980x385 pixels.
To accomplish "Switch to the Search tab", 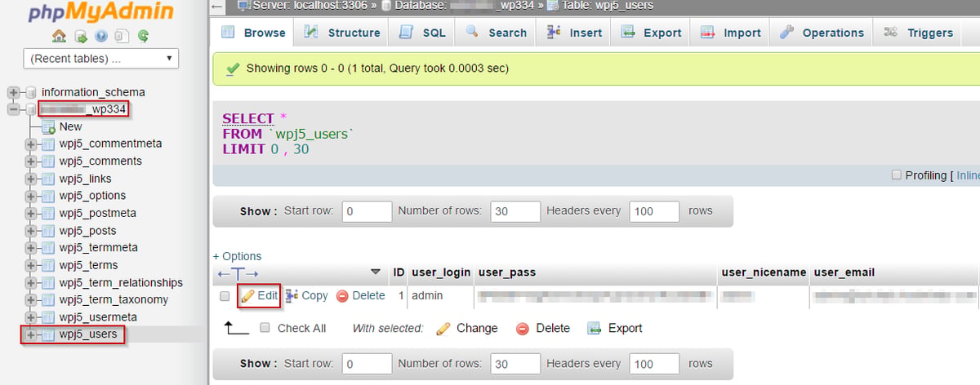I will tap(496, 33).
